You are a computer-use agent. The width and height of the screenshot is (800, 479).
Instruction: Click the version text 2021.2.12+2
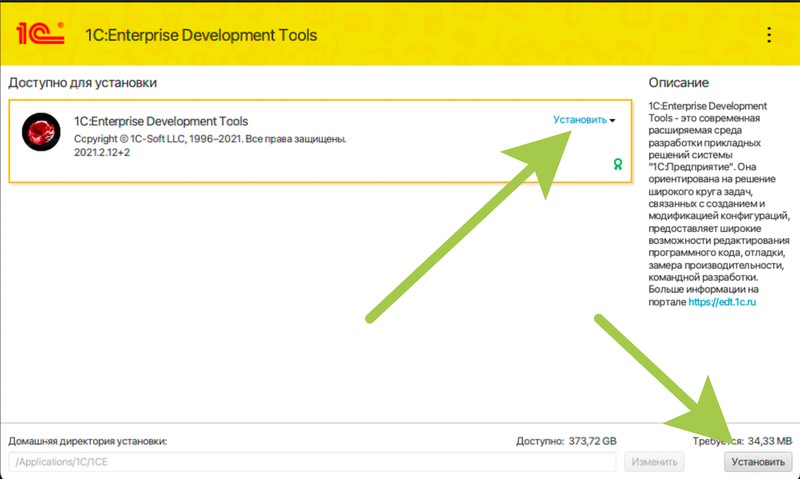[x=102, y=153]
